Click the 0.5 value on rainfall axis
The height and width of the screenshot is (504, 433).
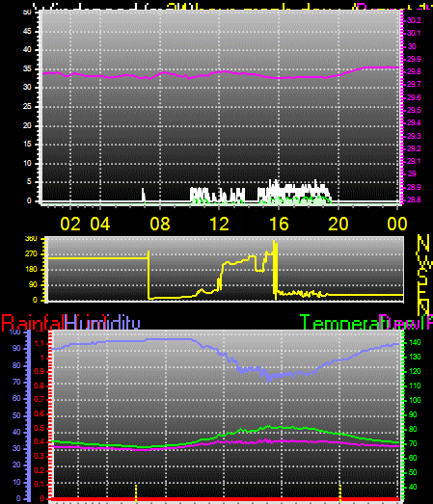[x=40, y=428]
